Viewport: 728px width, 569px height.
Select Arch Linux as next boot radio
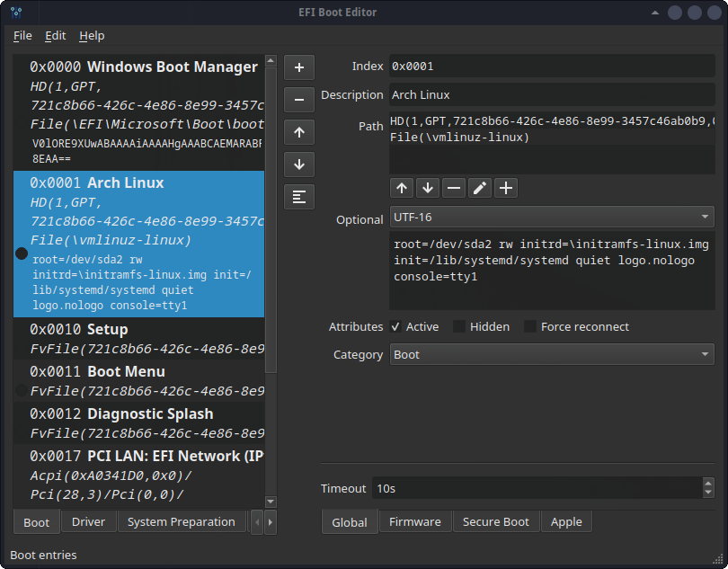pyautogui.click(x=22, y=253)
